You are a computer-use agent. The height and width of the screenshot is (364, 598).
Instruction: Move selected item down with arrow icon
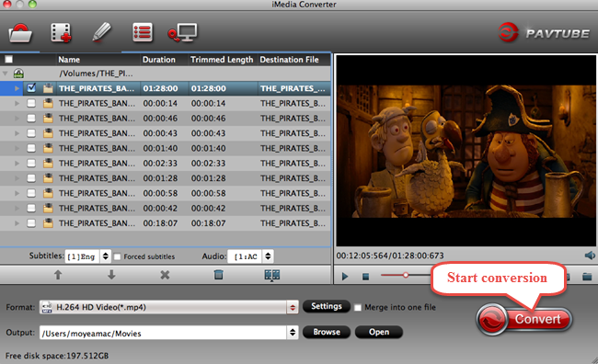(x=111, y=275)
